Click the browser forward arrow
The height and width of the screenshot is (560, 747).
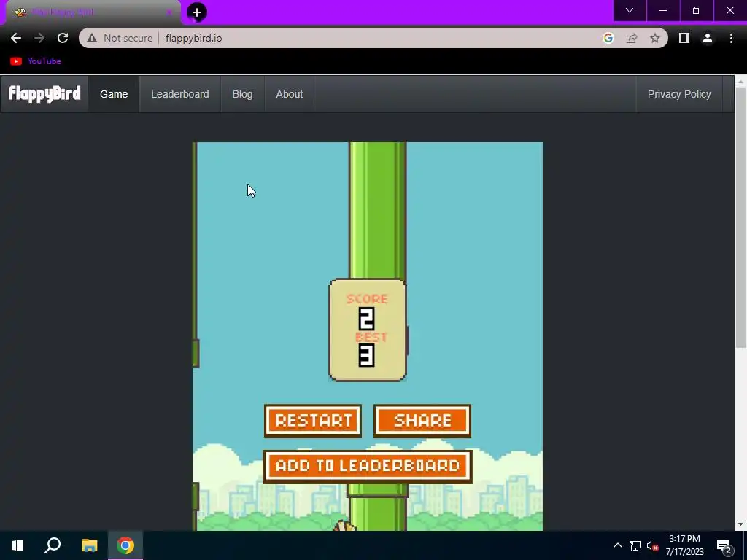pyautogui.click(x=39, y=38)
